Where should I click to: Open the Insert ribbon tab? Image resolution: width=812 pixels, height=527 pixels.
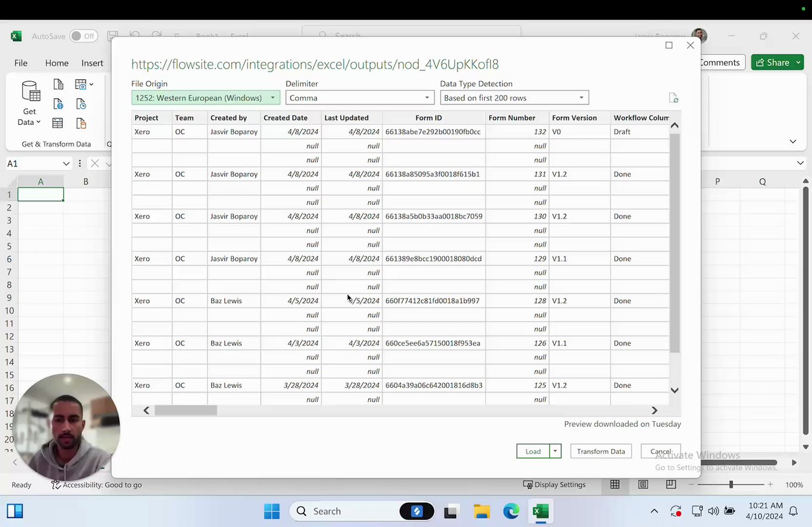(92, 63)
